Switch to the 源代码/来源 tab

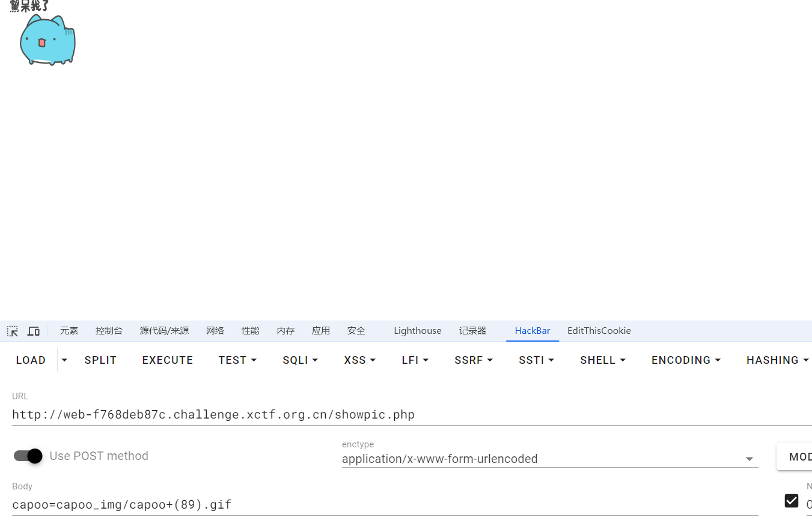164,331
